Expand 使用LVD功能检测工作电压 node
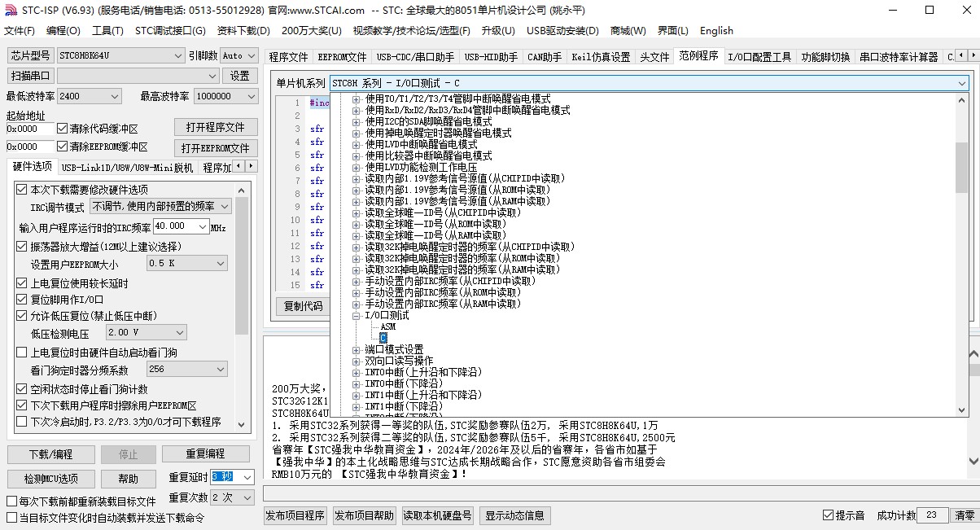The height and width of the screenshot is (530, 980). [356, 167]
